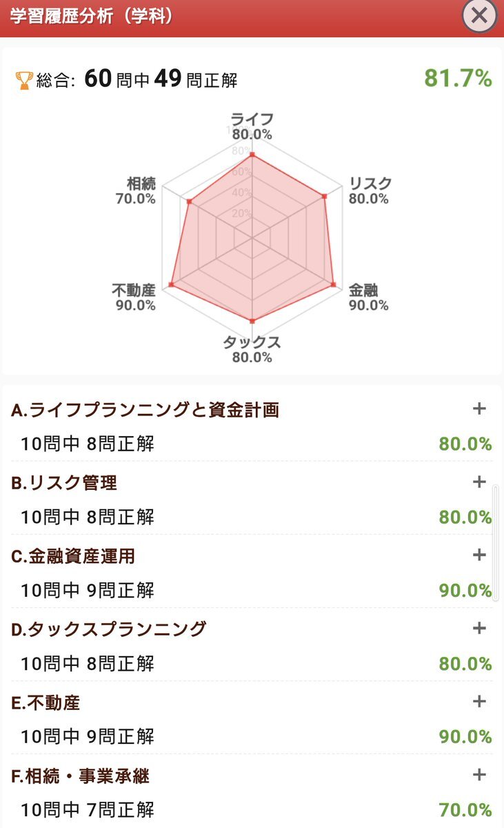Image resolution: width=504 pixels, height=828 pixels.
Task: Click the リスク 80.0% radar chart label
Action: [x=369, y=190]
